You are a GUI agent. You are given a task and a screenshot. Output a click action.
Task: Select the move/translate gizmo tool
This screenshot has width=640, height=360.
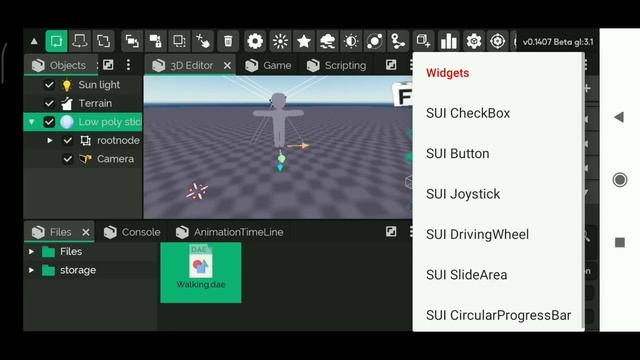click(56, 41)
